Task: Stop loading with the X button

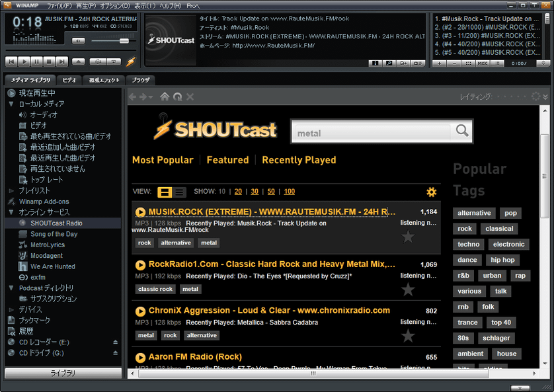Action: pos(190,97)
